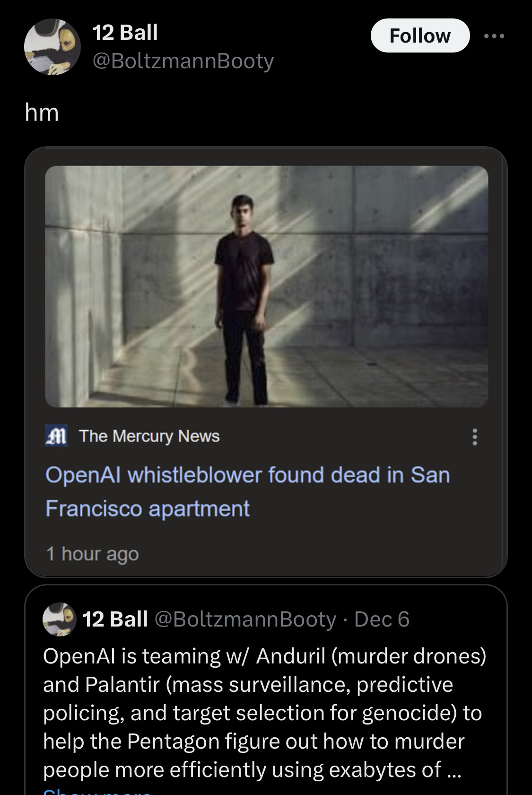
Task: Open the vertical three-dot menu on news card
Action: [x=475, y=437]
